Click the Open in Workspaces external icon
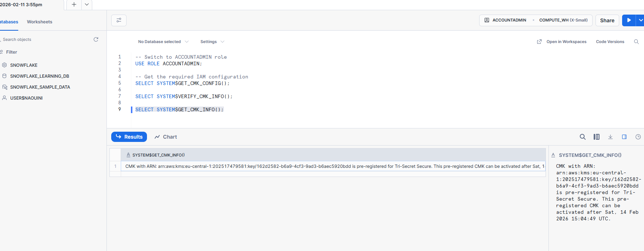The width and height of the screenshot is (644, 251). [x=539, y=42]
